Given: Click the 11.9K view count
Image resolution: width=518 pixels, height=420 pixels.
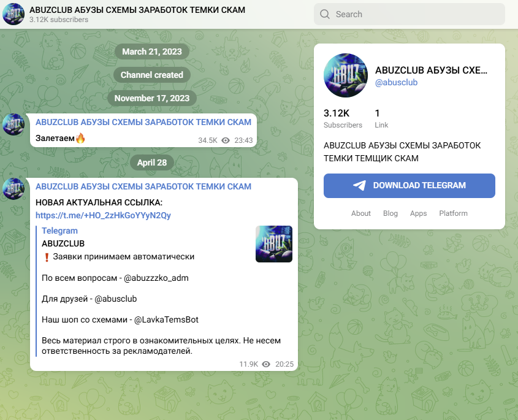Looking at the screenshot, I should point(249,364).
